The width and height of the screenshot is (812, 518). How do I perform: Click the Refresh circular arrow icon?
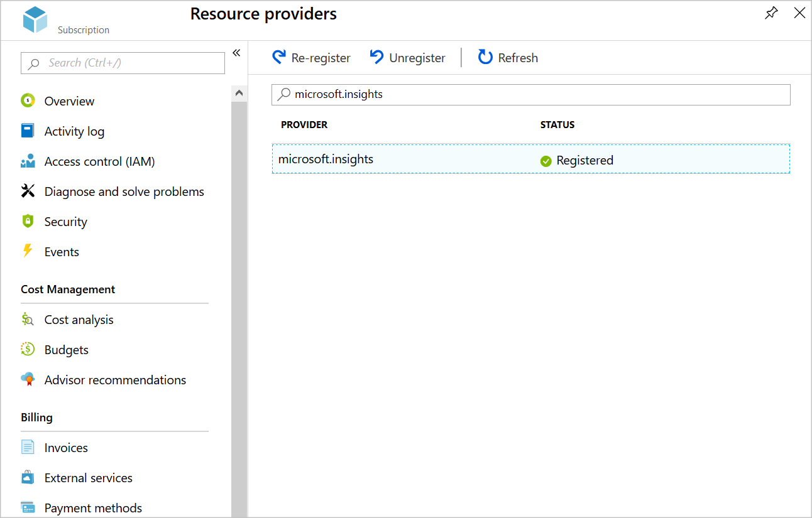(x=485, y=57)
